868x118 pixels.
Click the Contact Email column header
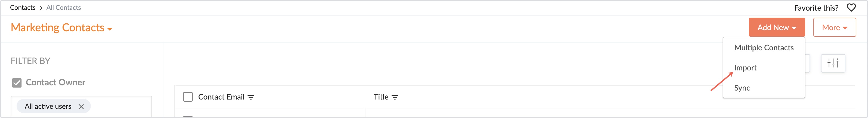[221, 97]
